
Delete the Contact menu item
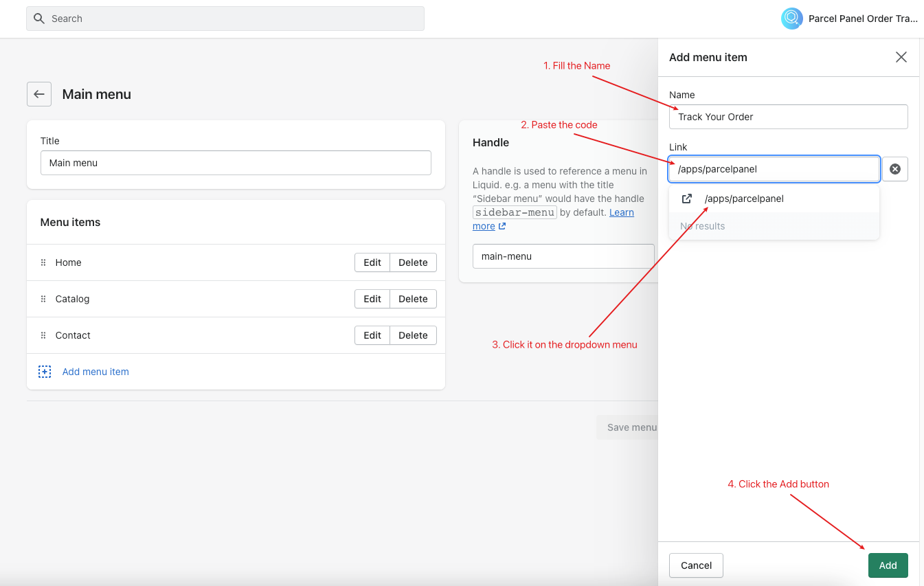[x=413, y=335]
